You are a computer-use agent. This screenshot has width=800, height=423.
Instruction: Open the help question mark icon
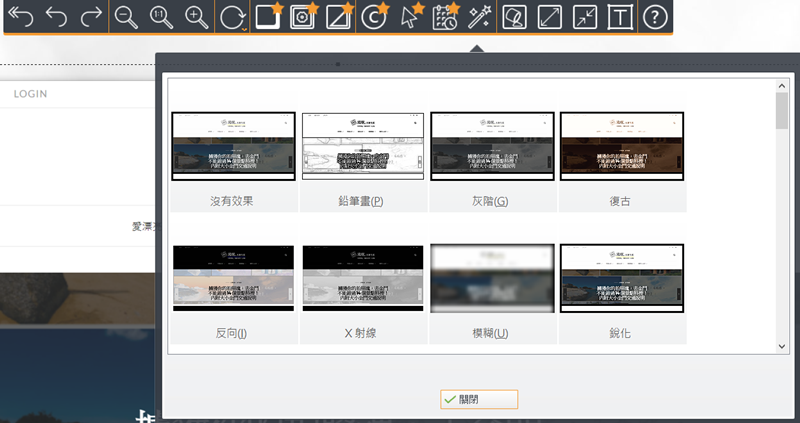(654, 17)
